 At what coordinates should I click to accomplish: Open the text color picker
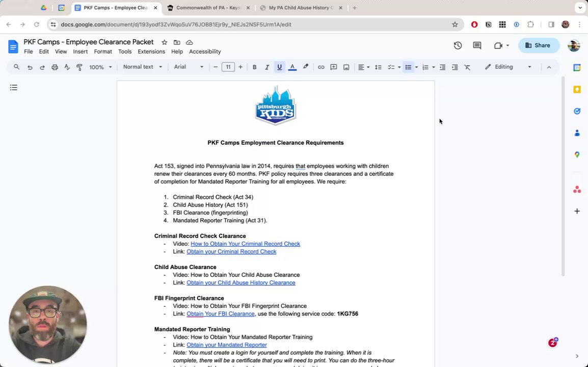pyautogui.click(x=292, y=67)
